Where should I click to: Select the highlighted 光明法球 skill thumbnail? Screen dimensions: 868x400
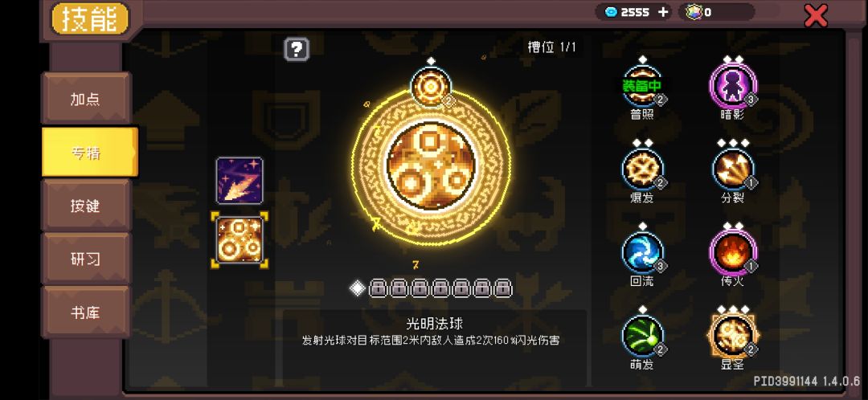tap(240, 240)
